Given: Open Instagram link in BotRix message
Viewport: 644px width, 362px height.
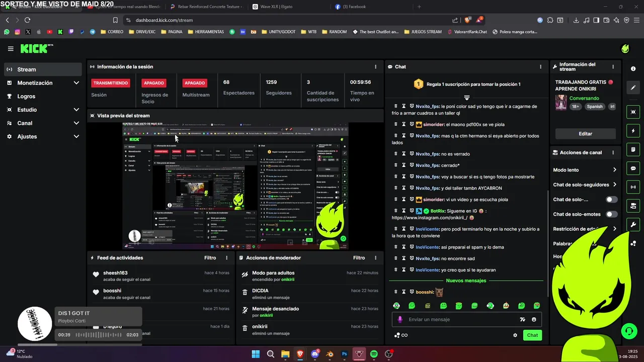Looking at the screenshot, I should (430, 218).
